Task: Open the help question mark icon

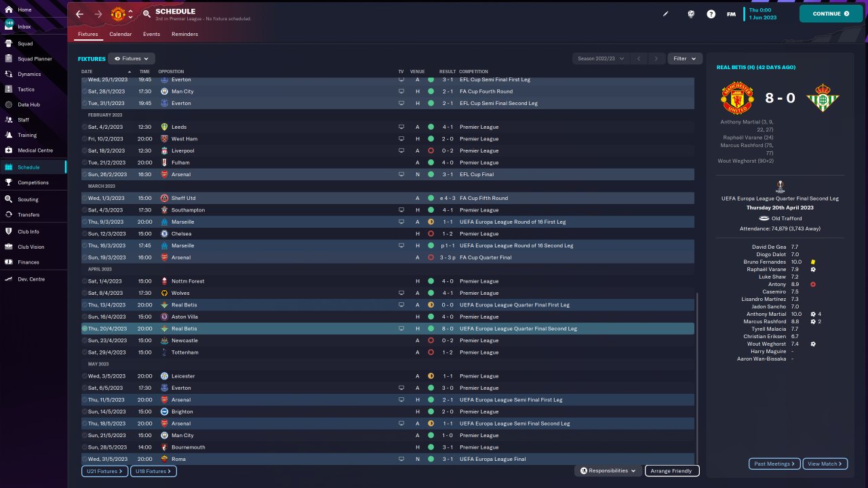Action: 711,14
